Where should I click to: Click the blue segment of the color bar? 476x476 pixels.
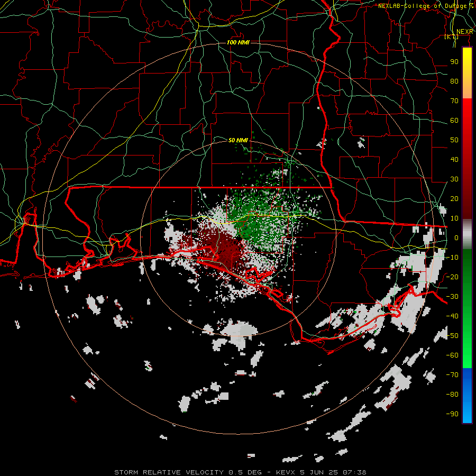pos(467,396)
